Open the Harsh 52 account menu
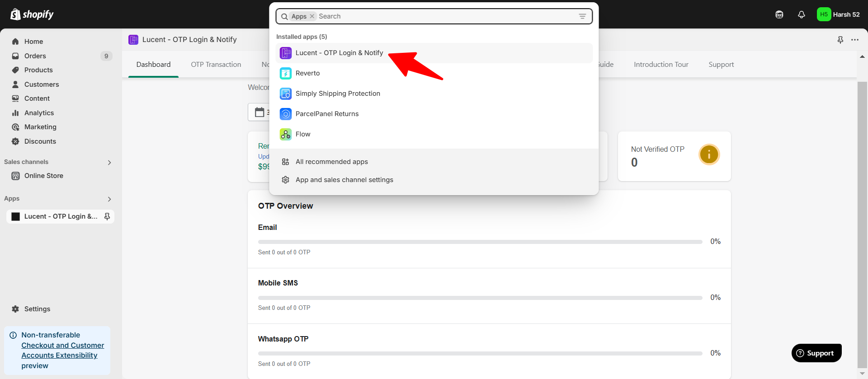868x379 pixels. point(839,14)
